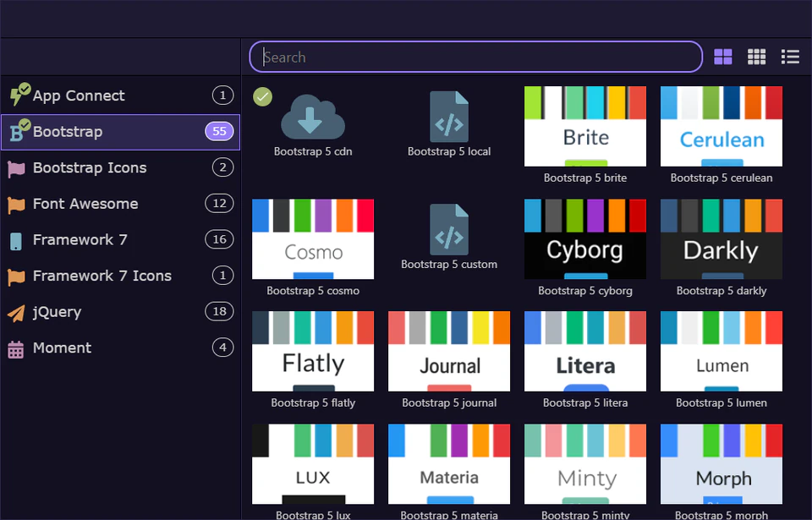Click the 'Bootstrap 5 darkly' caption
Screen dimensions: 812x520
(721, 291)
